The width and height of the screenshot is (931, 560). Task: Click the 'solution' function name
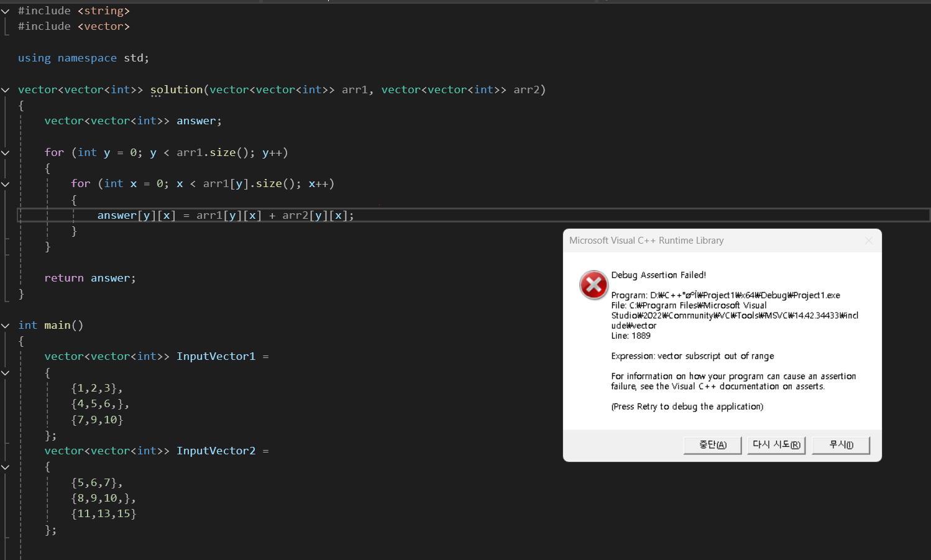177,90
